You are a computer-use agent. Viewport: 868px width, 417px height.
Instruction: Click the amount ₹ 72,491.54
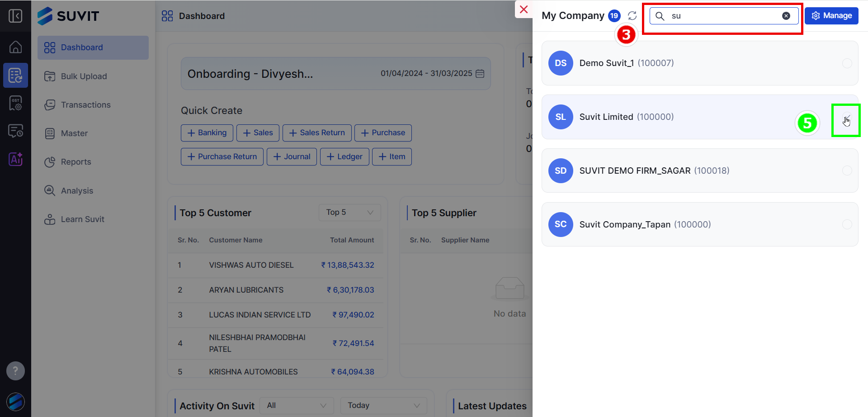pyautogui.click(x=353, y=343)
